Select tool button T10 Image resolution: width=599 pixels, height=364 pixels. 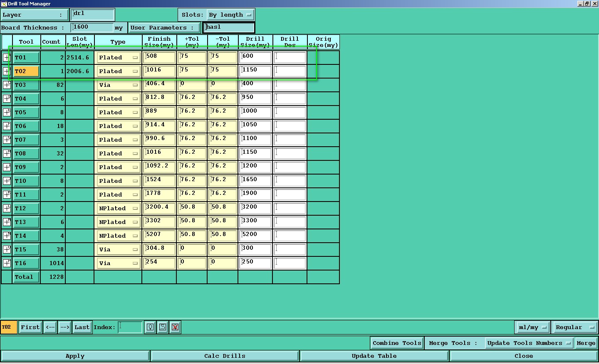26,181
